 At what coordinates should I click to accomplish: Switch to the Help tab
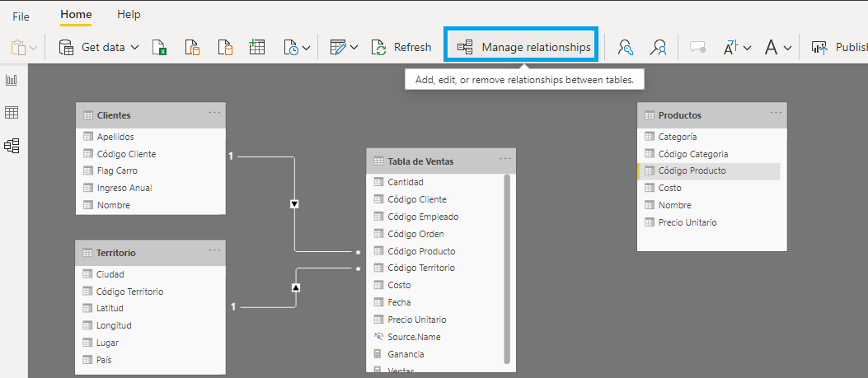pos(129,15)
